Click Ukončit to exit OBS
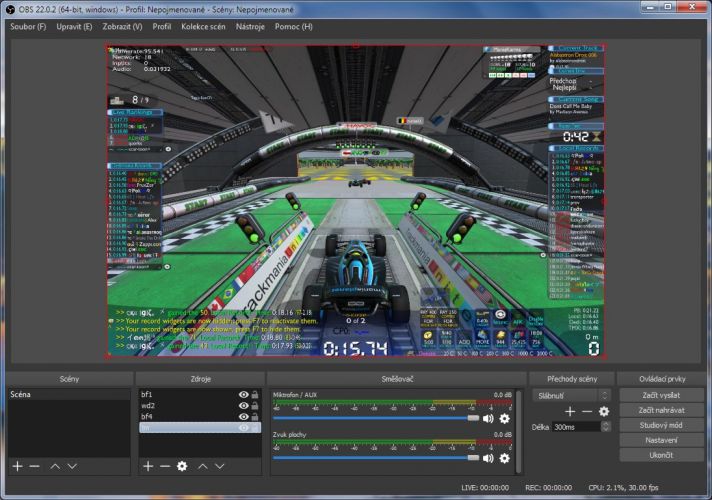This screenshot has height=500, width=712. [661, 455]
